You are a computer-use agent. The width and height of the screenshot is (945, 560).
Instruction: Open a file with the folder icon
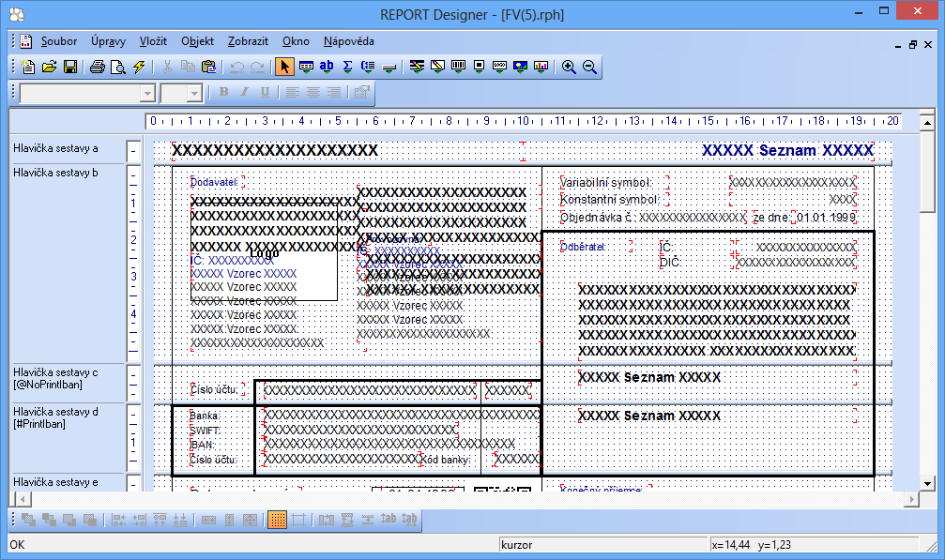click(49, 67)
